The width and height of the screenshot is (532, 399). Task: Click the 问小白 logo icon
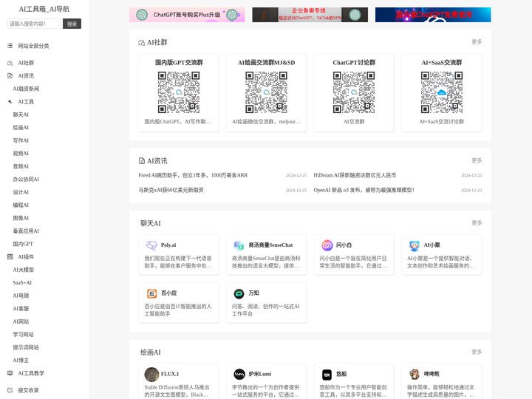(x=327, y=245)
